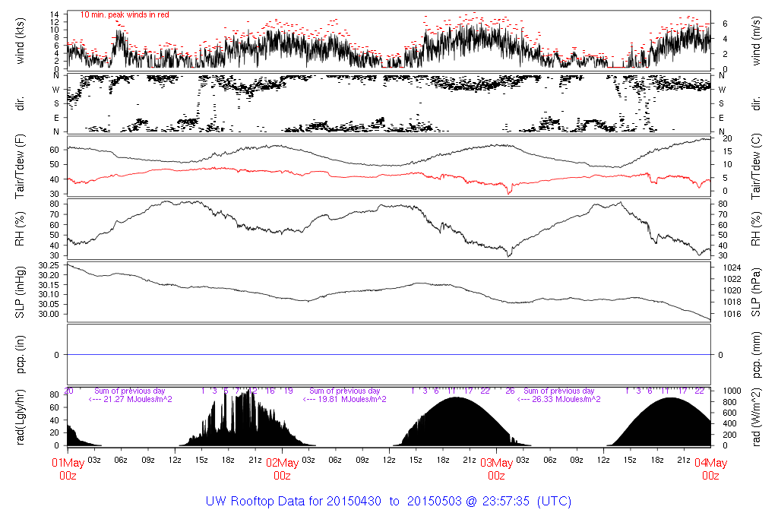Select the "UW Rooftop Data for 20150430" caption

click(293, 502)
